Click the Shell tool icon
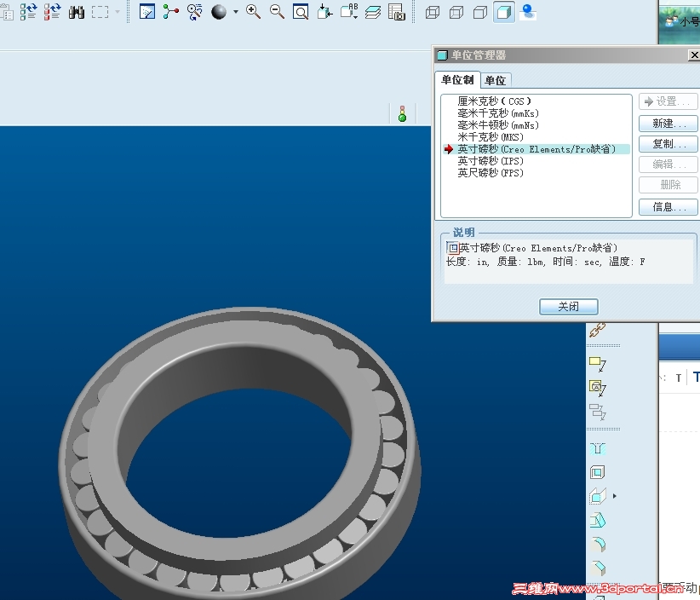Screen dimensions: 700x600 point(597,472)
